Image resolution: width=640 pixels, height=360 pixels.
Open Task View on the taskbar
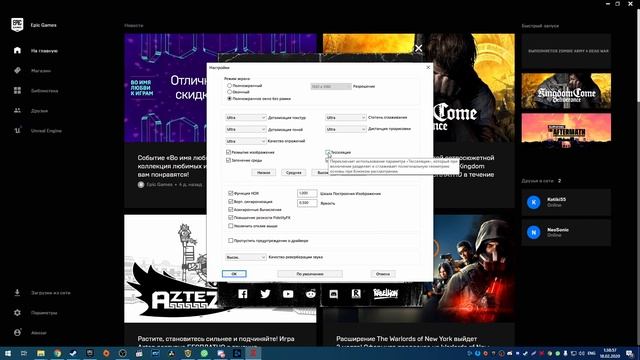24,353
